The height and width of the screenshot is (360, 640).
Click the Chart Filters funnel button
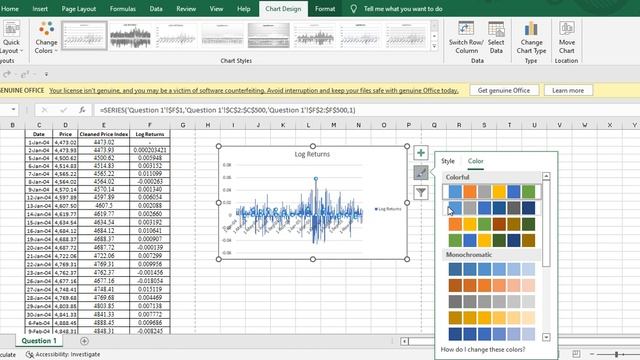point(421,192)
